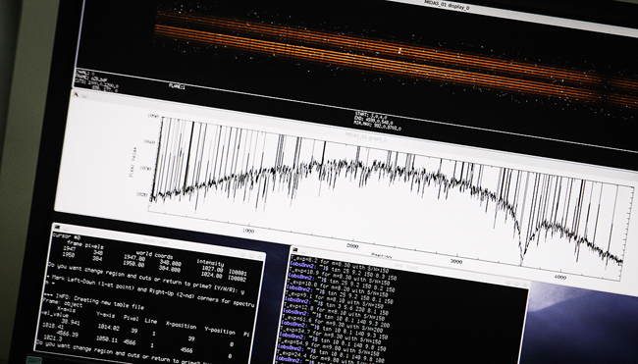Viewport: 638px width, 364px height.
Task: Click the 2000 tick label on the x-axis
Action: [x=352, y=245]
